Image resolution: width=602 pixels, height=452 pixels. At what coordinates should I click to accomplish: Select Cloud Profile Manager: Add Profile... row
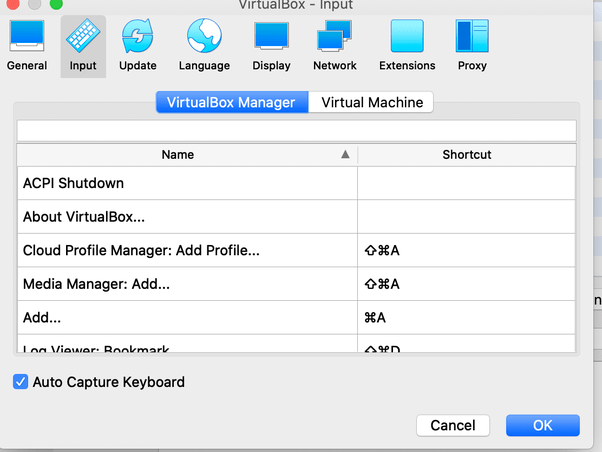(296, 250)
